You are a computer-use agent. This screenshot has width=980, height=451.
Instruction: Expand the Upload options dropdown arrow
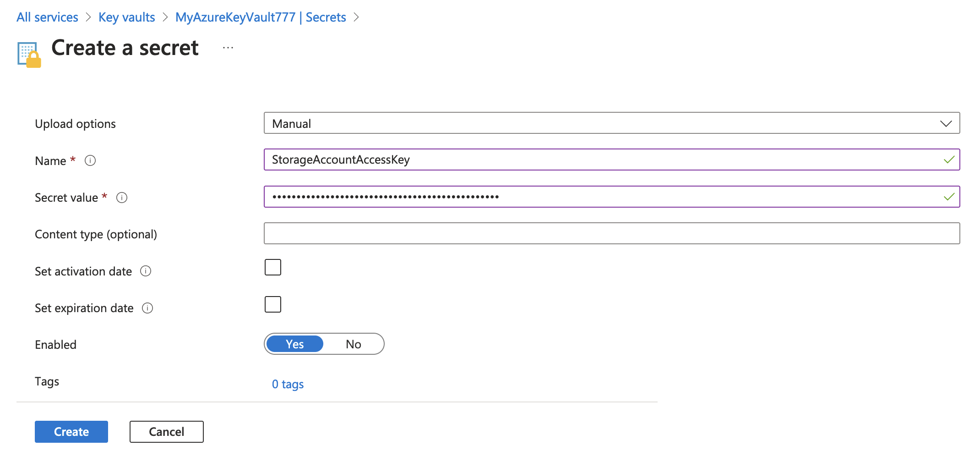coord(946,124)
